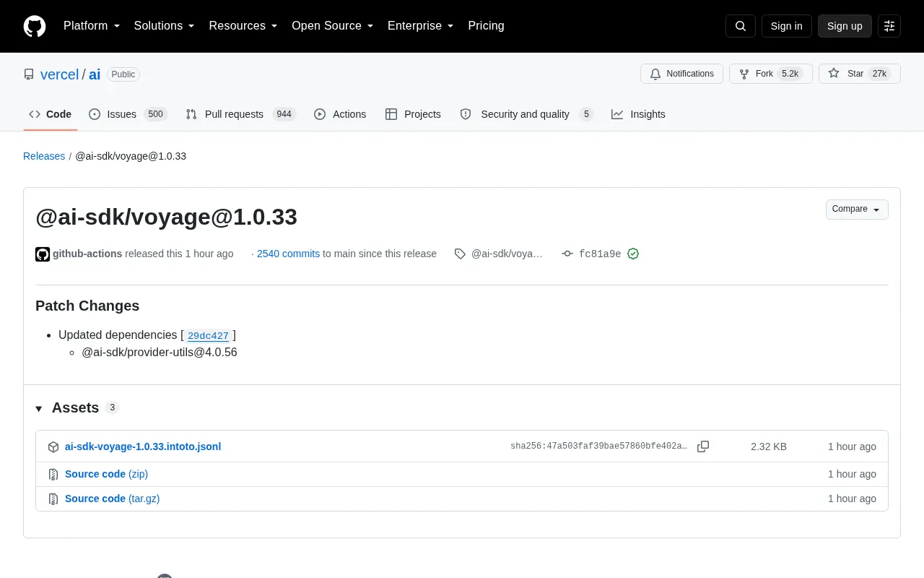Copy the sha256 digest to clipboard
The image size is (924, 578).
point(703,447)
